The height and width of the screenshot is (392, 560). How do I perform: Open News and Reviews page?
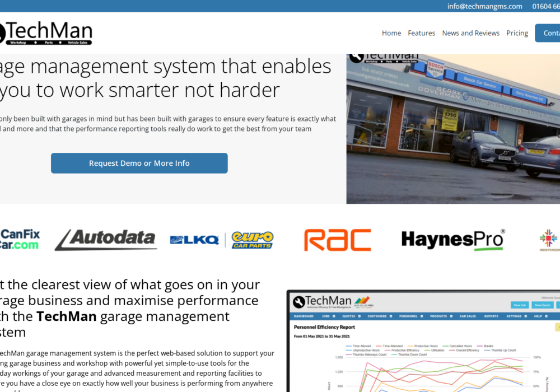click(x=471, y=33)
